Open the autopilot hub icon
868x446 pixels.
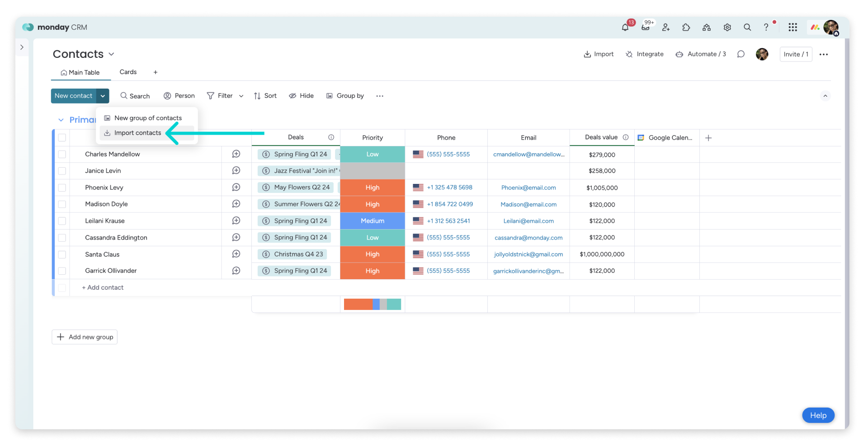[707, 27]
